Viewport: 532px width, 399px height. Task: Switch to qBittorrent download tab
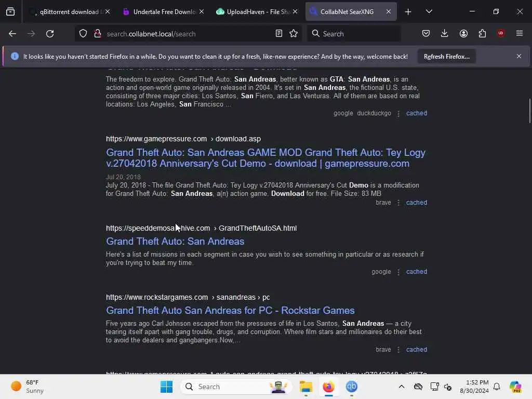tap(69, 11)
